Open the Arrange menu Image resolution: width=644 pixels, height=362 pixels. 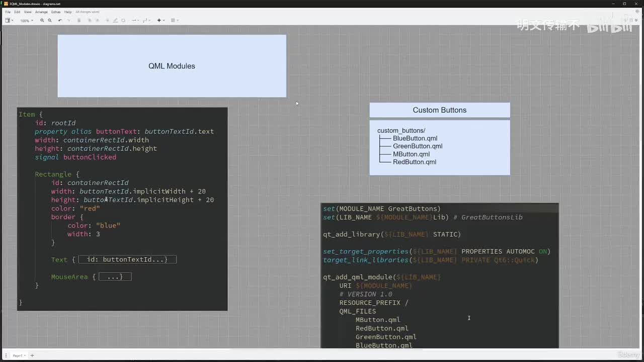tap(41, 12)
